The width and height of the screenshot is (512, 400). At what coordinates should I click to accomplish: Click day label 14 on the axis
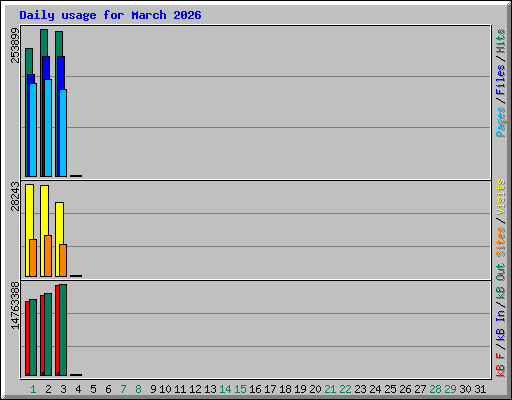pos(225,389)
